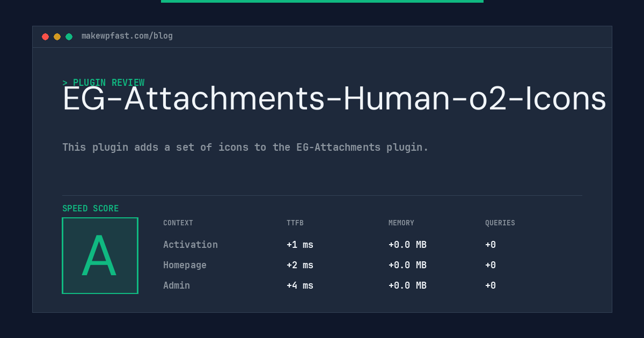Select the Homepage row label
This screenshot has height=338, width=644.
[185, 265]
